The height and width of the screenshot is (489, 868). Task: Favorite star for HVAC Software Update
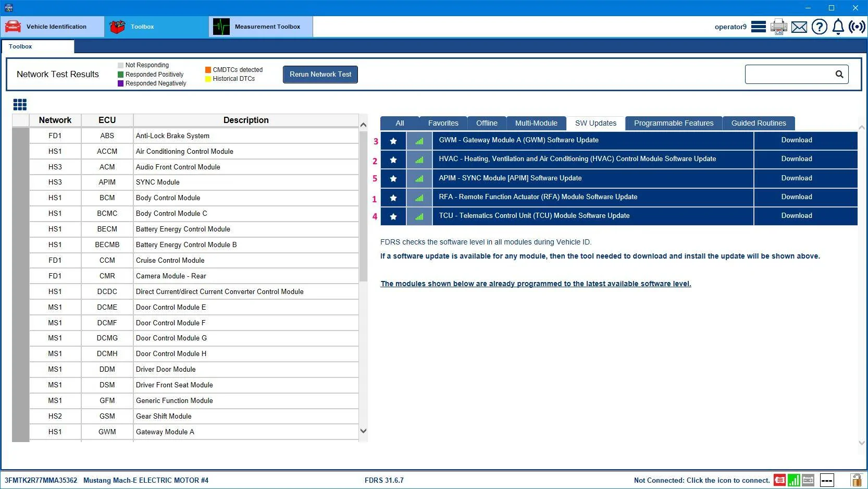(x=393, y=160)
